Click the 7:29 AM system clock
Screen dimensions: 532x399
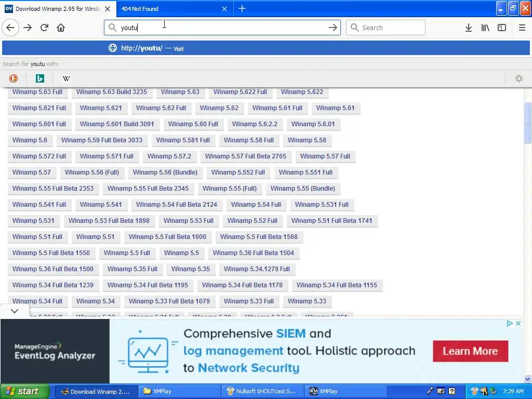coord(513,391)
